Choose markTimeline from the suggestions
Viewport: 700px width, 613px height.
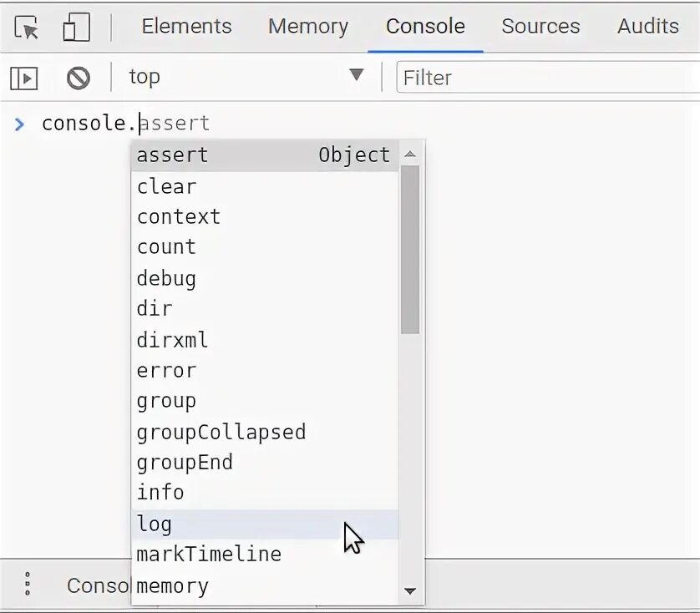coord(209,554)
